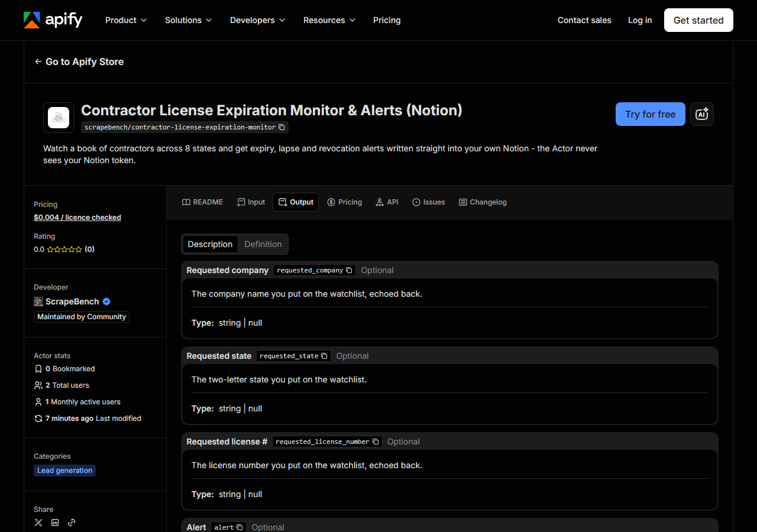Click the ScrapeBench developer avatar
757x532 pixels.
38,301
